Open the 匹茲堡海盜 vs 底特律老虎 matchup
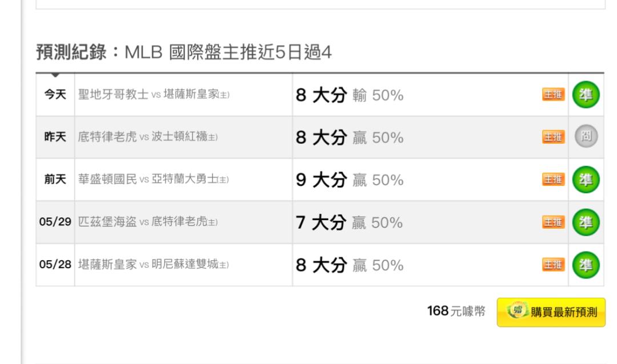The width and height of the screenshot is (617, 364). pyautogui.click(x=147, y=222)
